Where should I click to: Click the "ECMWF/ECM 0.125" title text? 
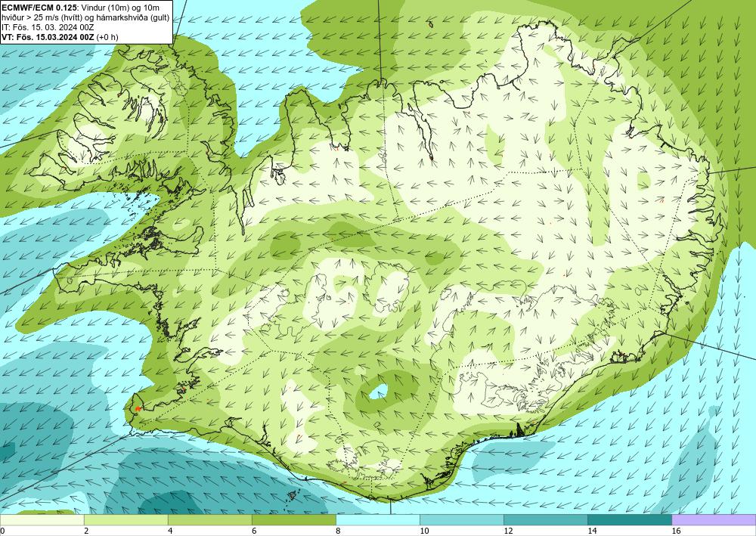(x=39, y=8)
